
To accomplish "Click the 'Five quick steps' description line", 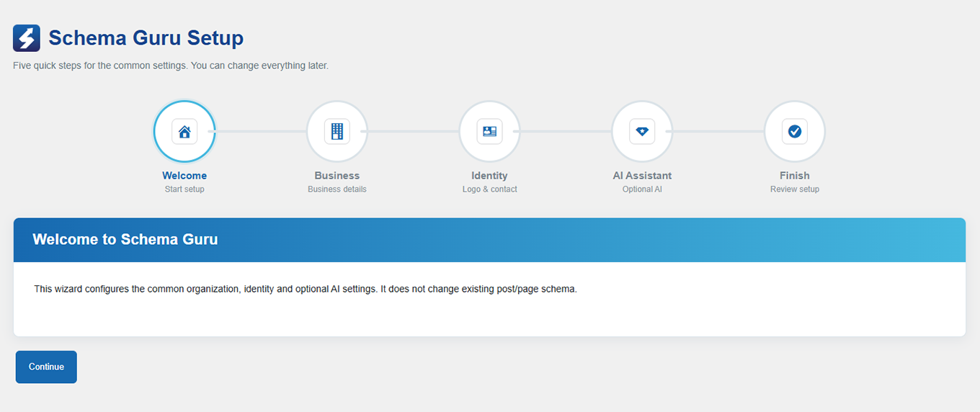I will click(x=171, y=66).
